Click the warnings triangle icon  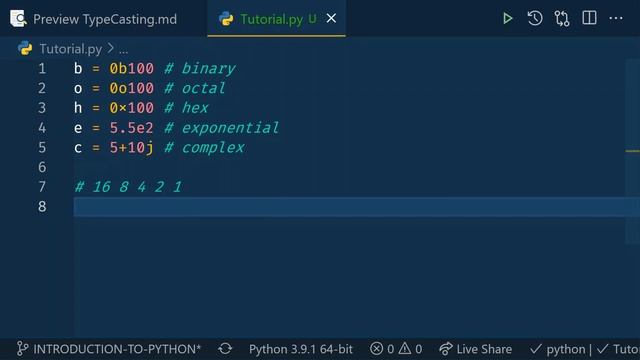(405, 349)
